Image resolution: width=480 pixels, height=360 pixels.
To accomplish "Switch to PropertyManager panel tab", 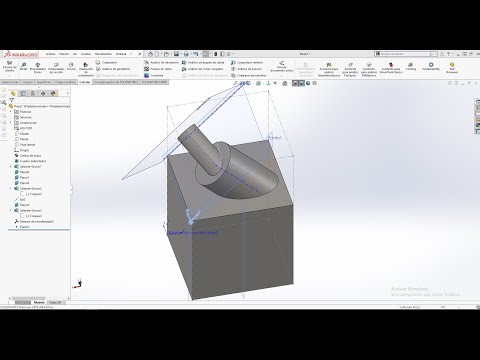I will (23, 93).
